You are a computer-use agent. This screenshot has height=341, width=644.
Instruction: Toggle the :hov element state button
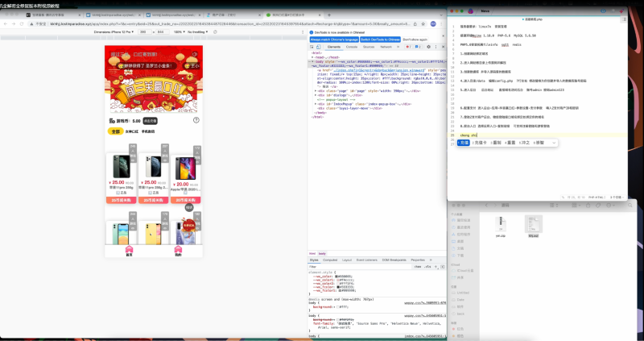click(417, 267)
